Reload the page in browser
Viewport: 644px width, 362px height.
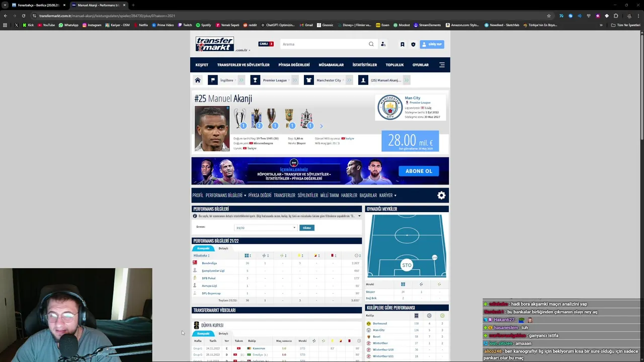click(x=23, y=16)
